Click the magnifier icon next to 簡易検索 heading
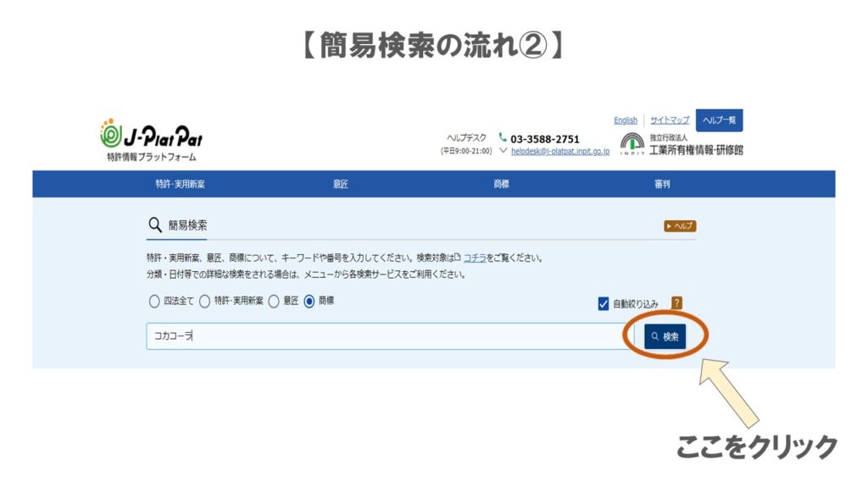 point(154,225)
